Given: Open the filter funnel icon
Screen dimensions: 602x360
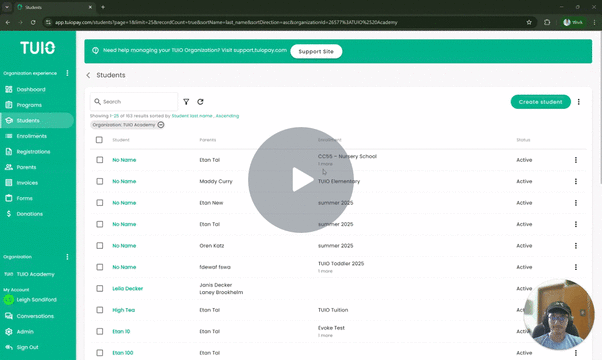Looking at the screenshot, I should (186, 102).
